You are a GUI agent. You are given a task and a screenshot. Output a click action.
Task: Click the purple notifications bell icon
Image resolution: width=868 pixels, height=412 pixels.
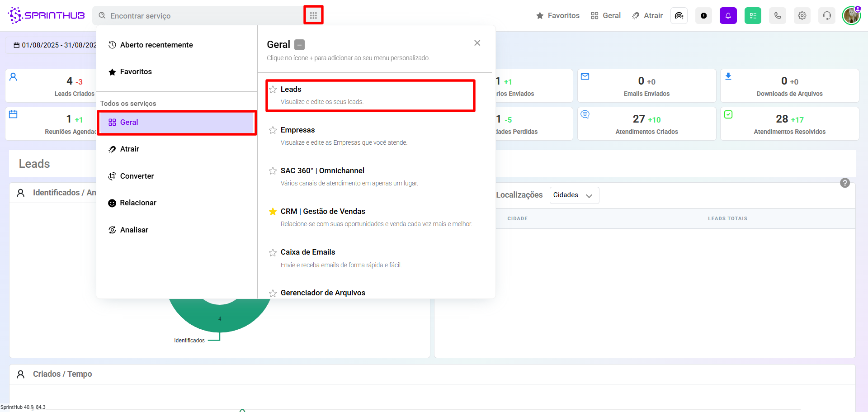[728, 16]
